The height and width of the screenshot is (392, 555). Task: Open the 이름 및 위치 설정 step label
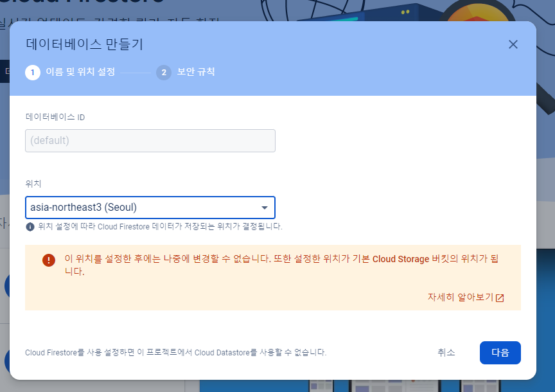click(x=80, y=72)
